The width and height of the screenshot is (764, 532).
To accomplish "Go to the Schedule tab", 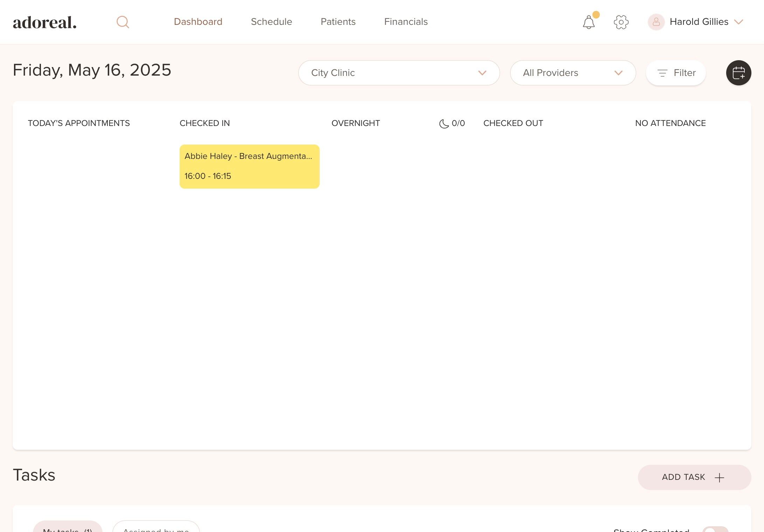I will click(x=271, y=22).
